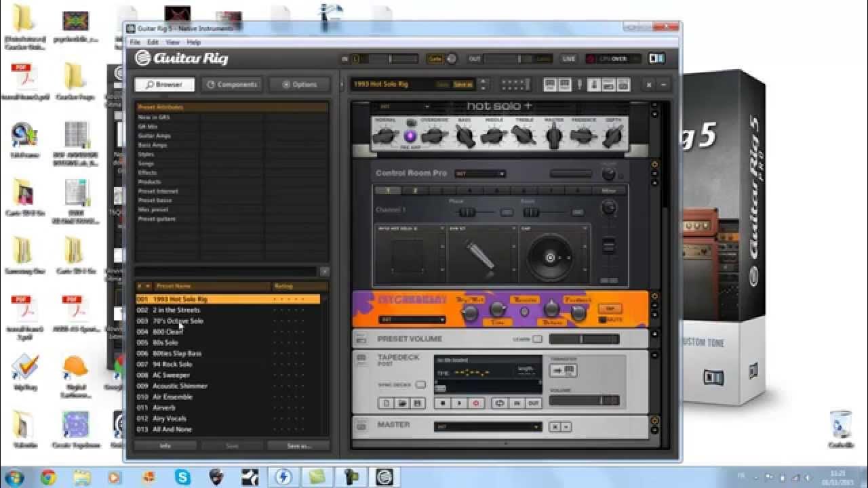Image resolution: width=868 pixels, height=488 pixels.
Task: Toggle the Gate button in the header
Action: (435, 59)
